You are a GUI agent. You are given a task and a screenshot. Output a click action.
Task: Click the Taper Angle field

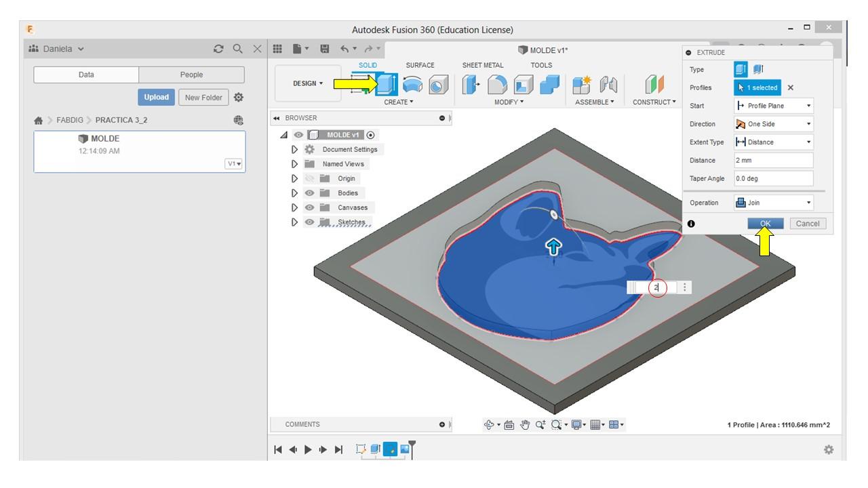774,178
